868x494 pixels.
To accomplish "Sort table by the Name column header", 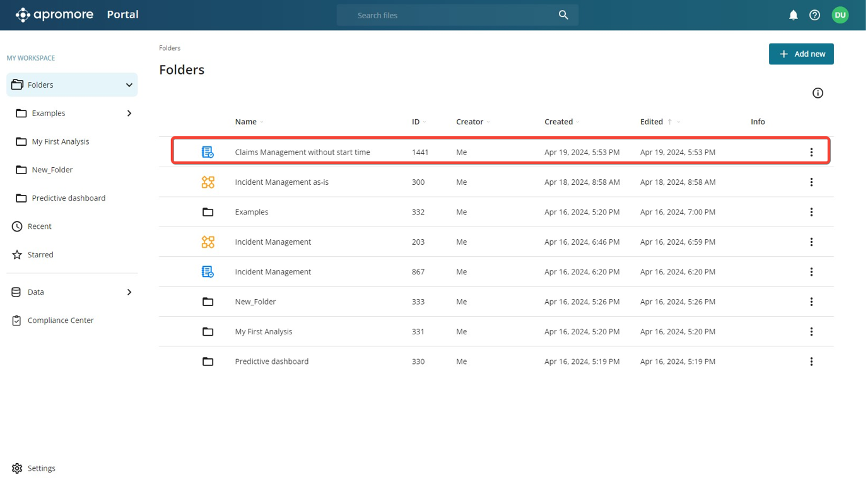I will click(246, 122).
